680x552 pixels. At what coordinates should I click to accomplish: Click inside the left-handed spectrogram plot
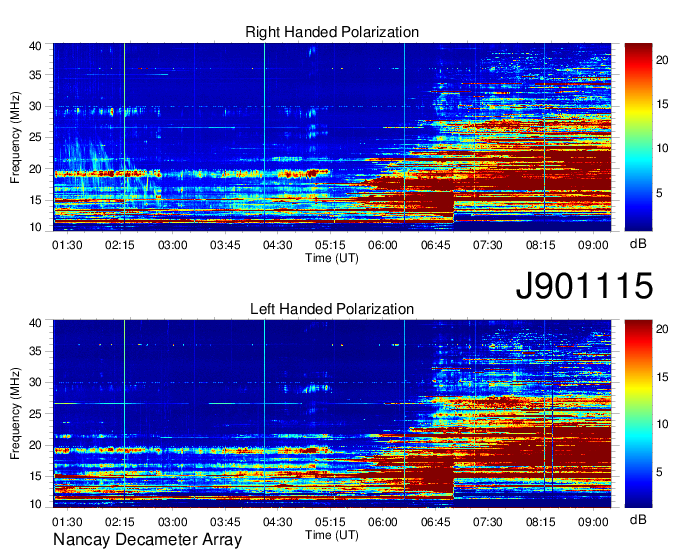332,414
